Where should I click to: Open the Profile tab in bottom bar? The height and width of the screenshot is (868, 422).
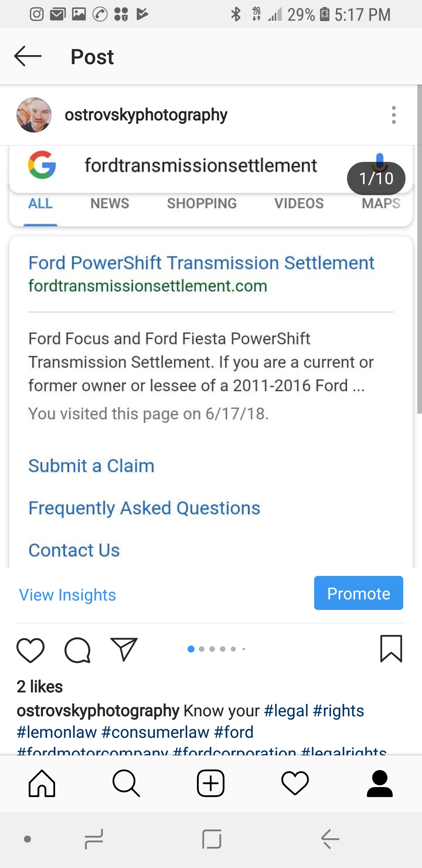click(379, 783)
